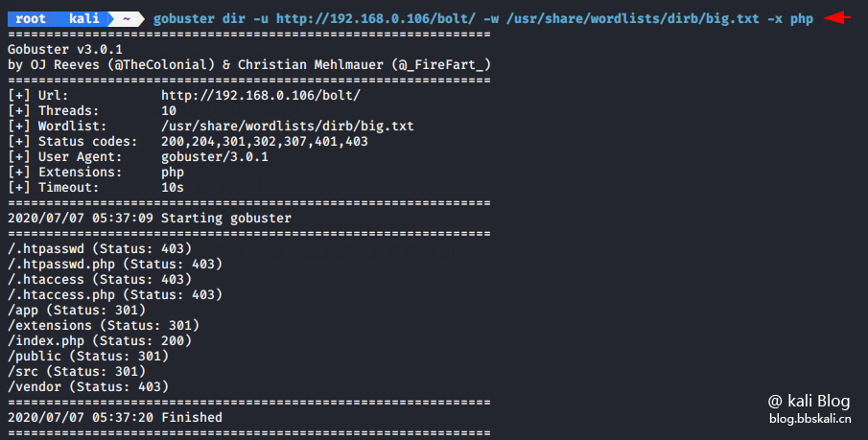Select the Threads value 10
Image resolution: width=868 pixels, height=440 pixels.
pos(168,110)
